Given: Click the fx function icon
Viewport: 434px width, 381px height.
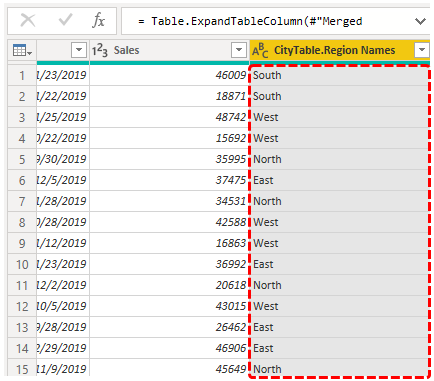Looking at the screenshot, I should [98, 21].
